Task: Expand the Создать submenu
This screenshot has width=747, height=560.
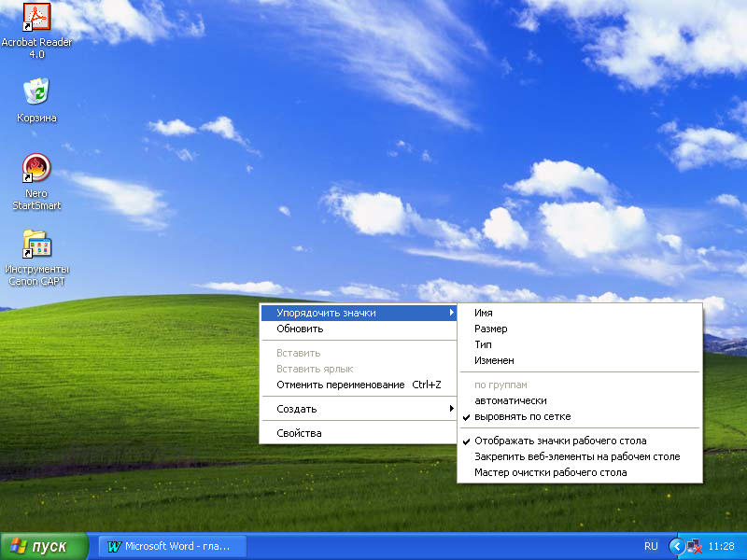Action: tap(359, 409)
